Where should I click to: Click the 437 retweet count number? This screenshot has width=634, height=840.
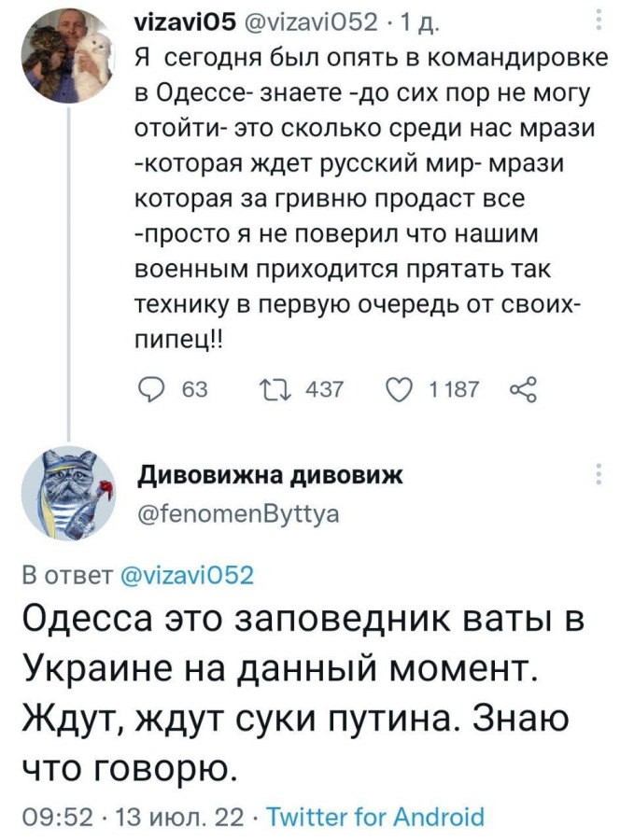[x=324, y=389]
